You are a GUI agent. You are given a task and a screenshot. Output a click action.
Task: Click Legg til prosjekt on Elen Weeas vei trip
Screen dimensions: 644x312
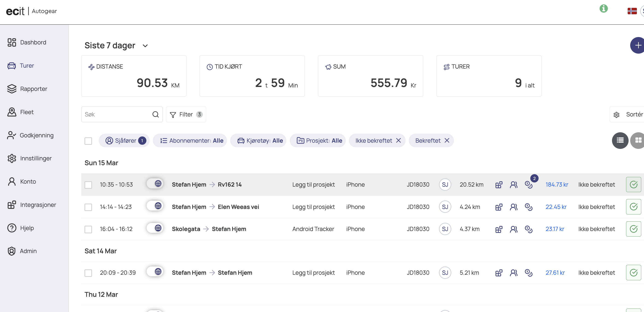(313, 207)
